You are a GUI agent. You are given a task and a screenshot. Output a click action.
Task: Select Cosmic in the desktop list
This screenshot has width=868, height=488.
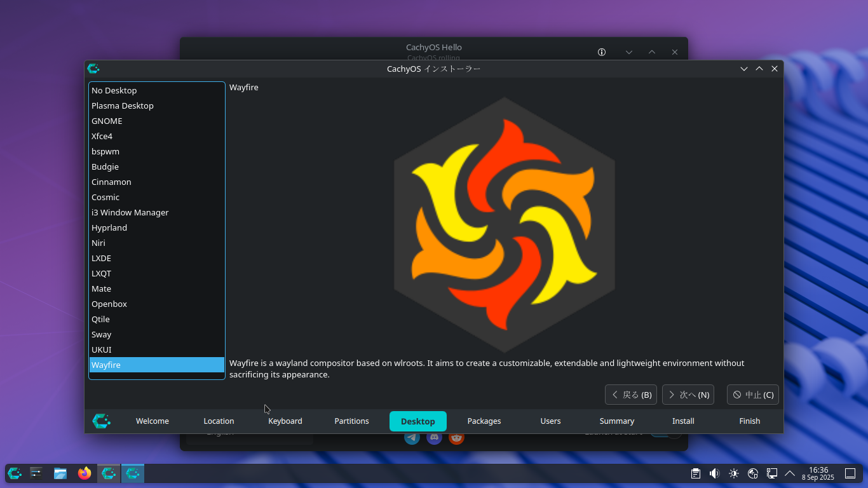coord(157,197)
